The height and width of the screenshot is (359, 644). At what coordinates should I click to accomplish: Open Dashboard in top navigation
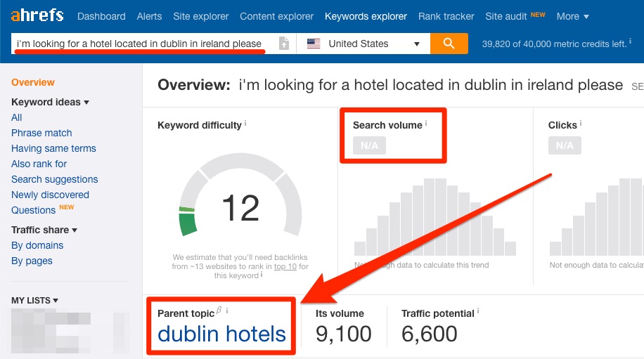[x=101, y=16]
